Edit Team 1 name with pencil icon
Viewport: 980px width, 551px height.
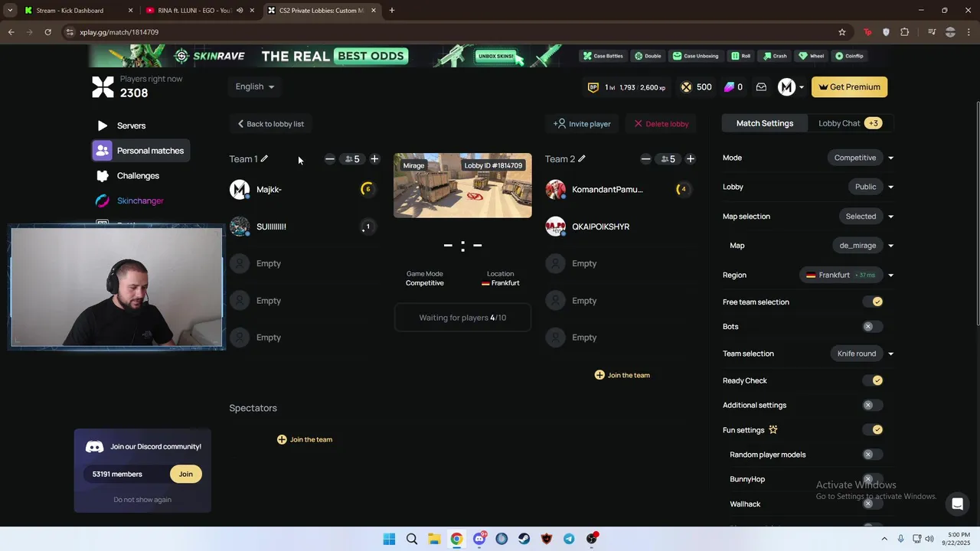pyautogui.click(x=264, y=158)
